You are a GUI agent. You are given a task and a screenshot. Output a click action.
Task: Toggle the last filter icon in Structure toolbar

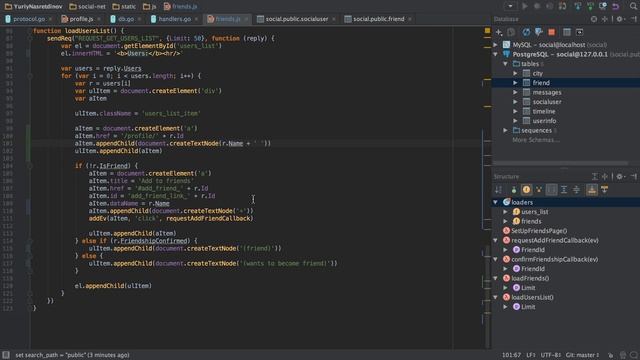tap(604, 189)
